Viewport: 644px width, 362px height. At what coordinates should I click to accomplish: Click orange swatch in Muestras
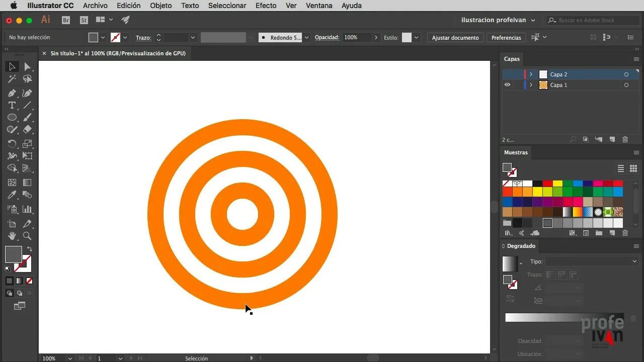coord(517,192)
